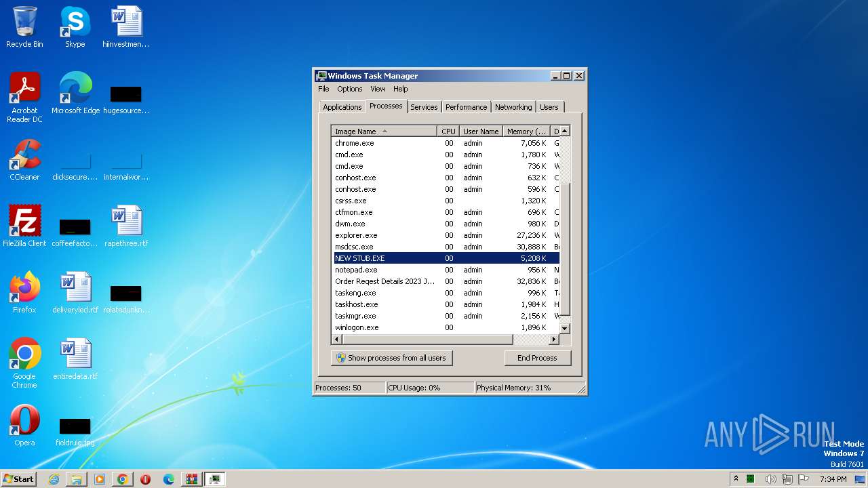Select the rapethree.rtf document icon
Screen dimensions: 868x488
[x=126, y=226]
